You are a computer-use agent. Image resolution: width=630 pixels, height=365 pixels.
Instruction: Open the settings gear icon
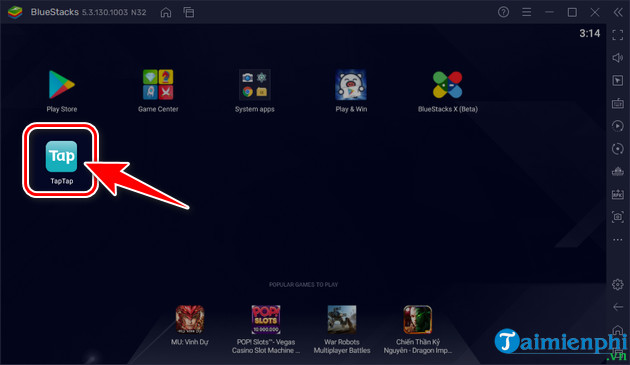click(618, 284)
